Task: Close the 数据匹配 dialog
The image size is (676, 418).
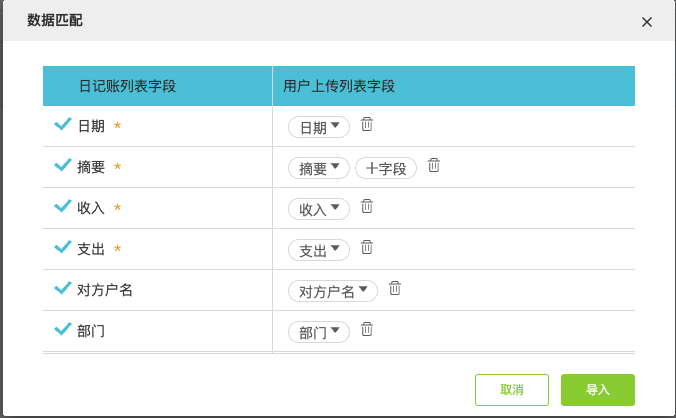Action: pyautogui.click(x=647, y=22)
